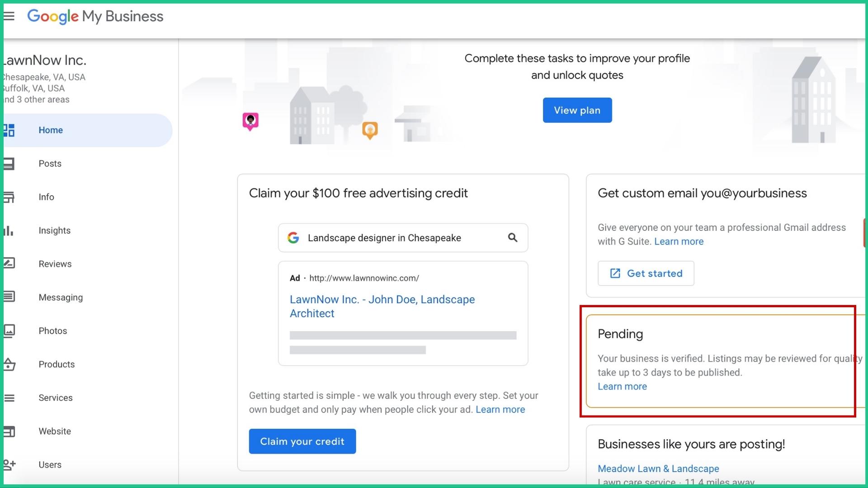Click the Info storefront icon
Image resolution: width=868 pixels, height=488 pixels.
pos(9,197)
